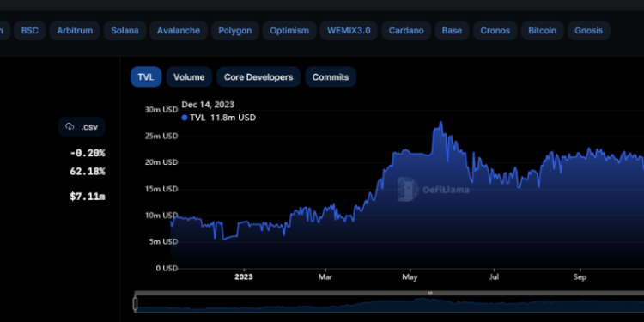Image resolution: width=644 pixels, height=322 pixels.
Task: Switch chart to Core Developers tab
Action: [x=258, y=76]
